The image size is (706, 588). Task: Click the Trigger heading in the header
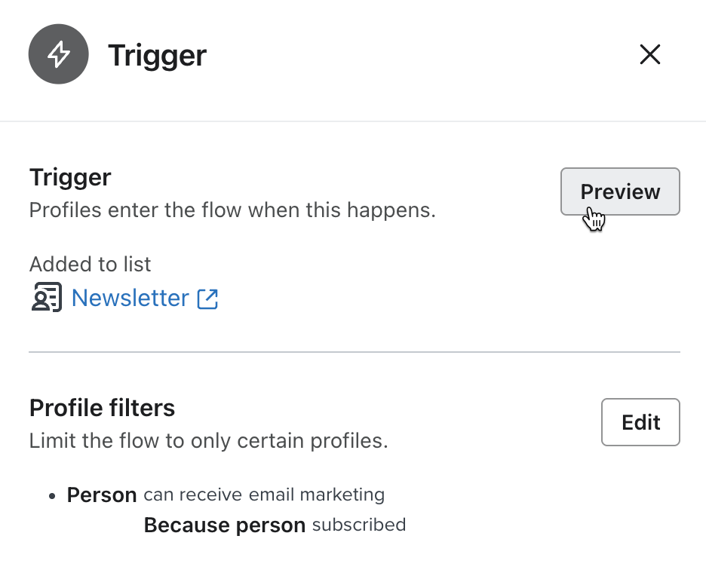coord(157,54)
